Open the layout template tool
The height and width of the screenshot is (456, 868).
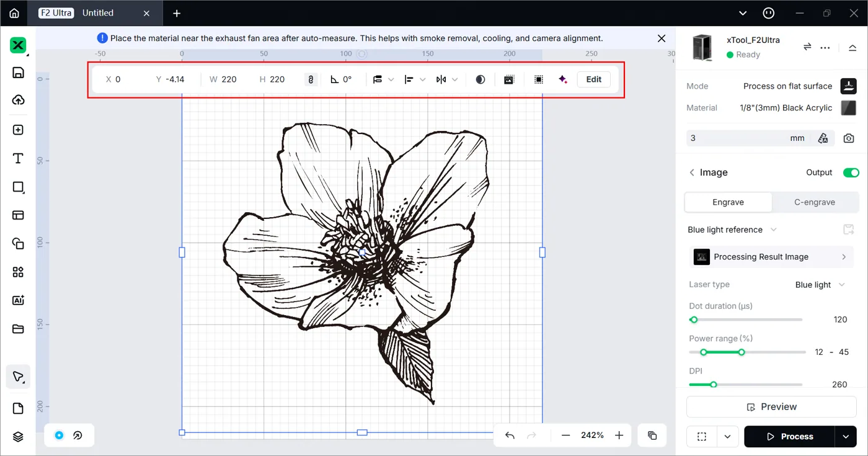click(x=18, y=215)
